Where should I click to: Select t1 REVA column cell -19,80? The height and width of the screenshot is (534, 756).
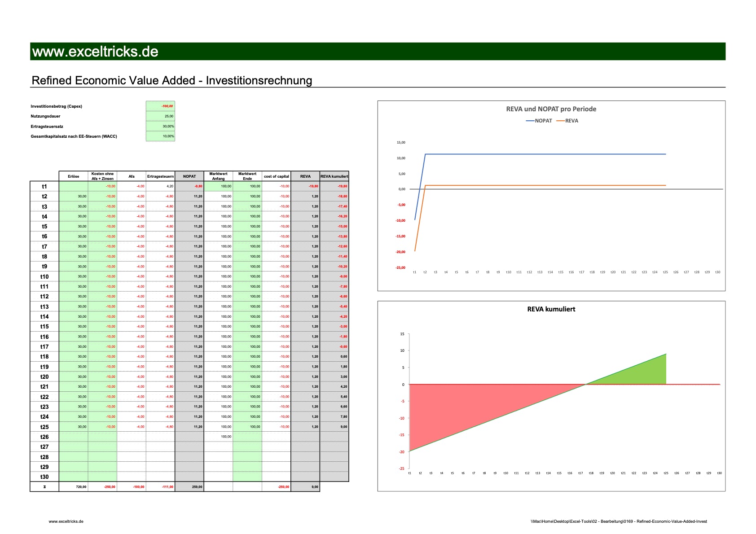tap(305, 186)
